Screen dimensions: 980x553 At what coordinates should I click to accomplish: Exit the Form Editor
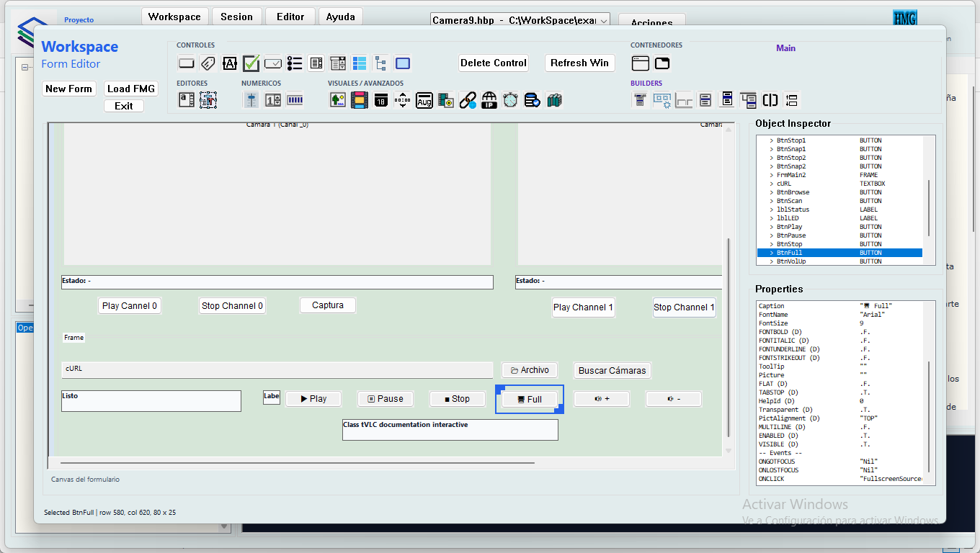coord(124,106)
